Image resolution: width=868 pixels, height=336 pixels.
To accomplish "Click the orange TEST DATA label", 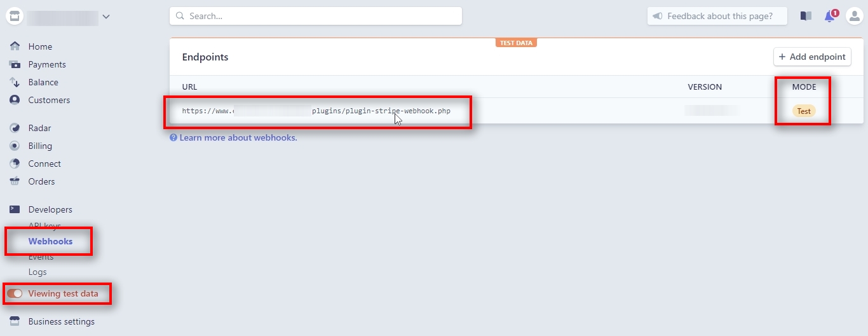I will coord(516,43).
